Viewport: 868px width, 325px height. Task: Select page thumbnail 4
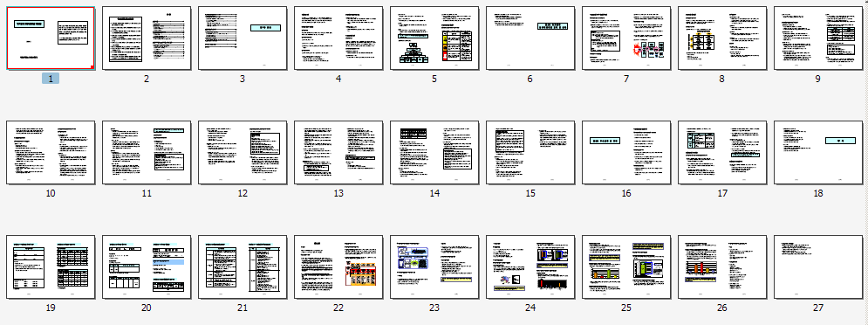pos(338,38)
